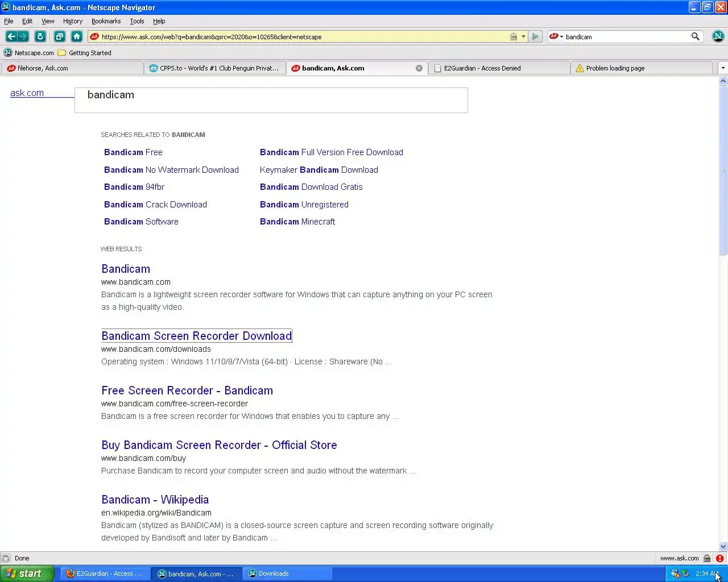Click the Netscape window title bar icon
The height and width of the screenshot is (582, 728).
[6, 7]
